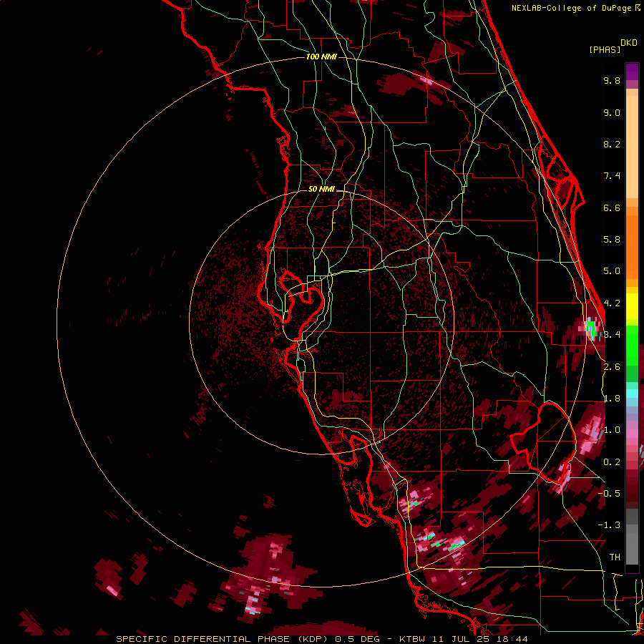
Task: Select the 1.0 scale value
Action: tap(612, 430)
